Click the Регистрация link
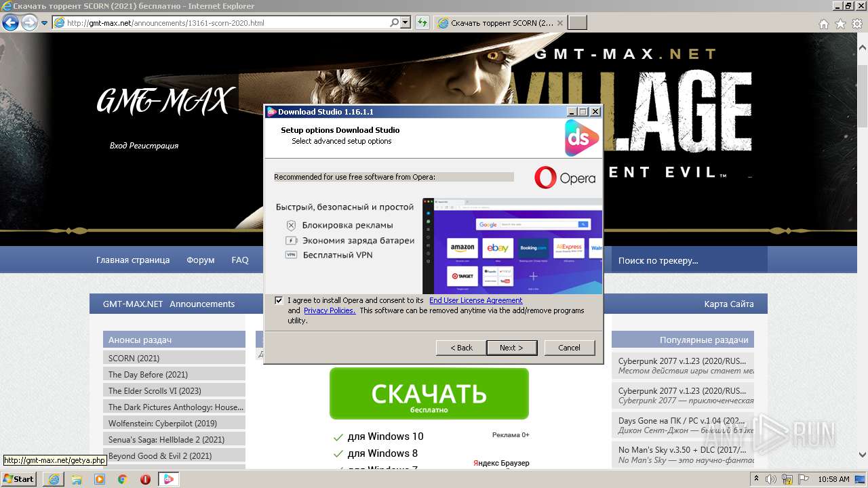 pyautogui.click(x=155, y=146)
